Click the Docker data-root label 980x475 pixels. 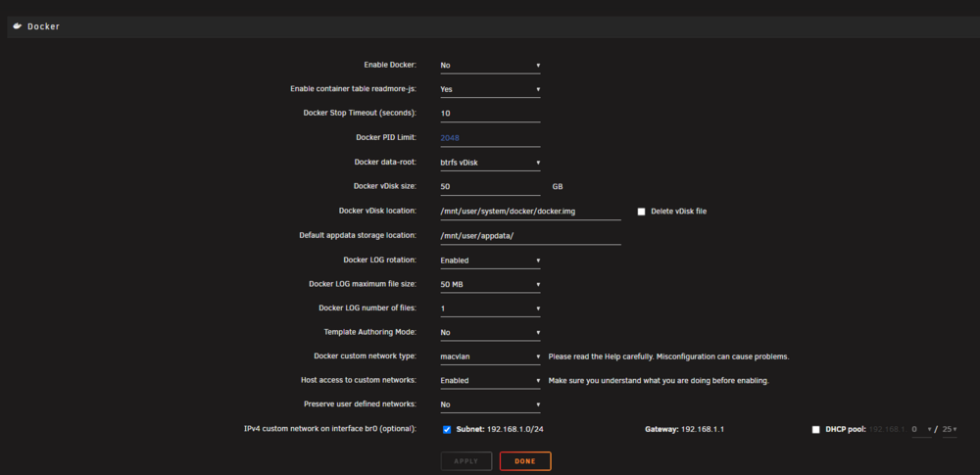(x=385, y=162)
